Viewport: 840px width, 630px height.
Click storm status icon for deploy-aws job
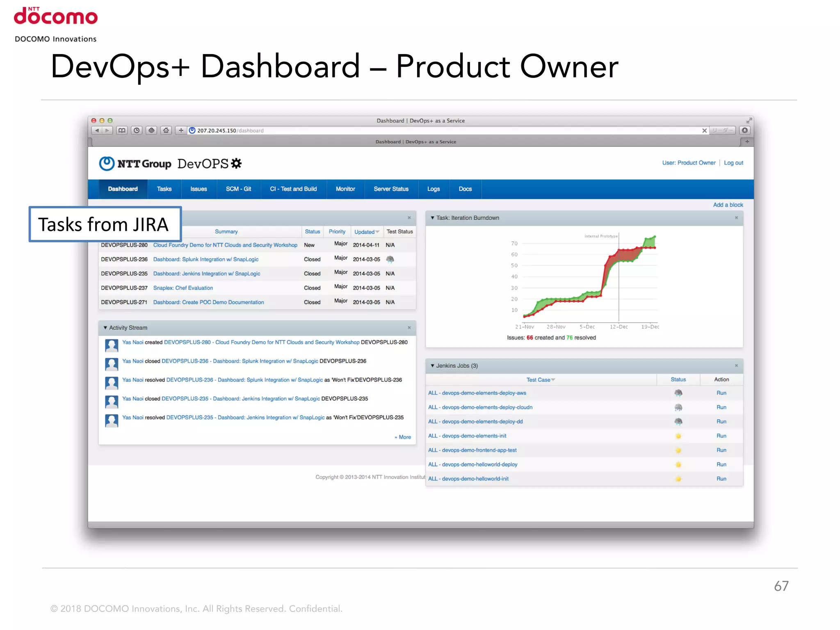tap(678, 393)
